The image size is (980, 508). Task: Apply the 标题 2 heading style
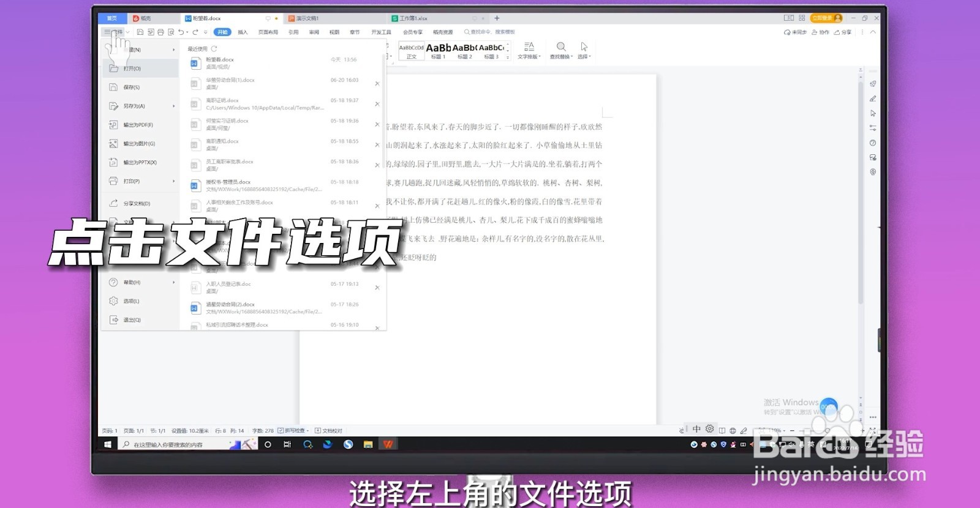coord(465,51)
